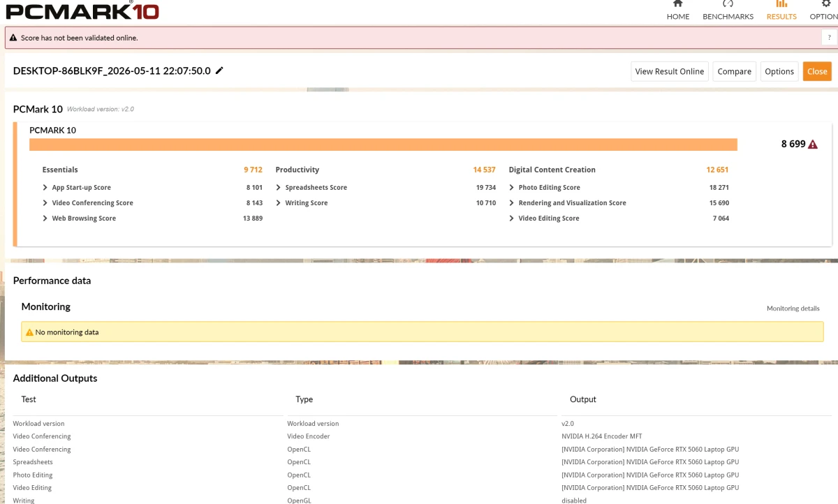Click the Video Encoder type cell

pyautogui.click(x=309, y=436)
